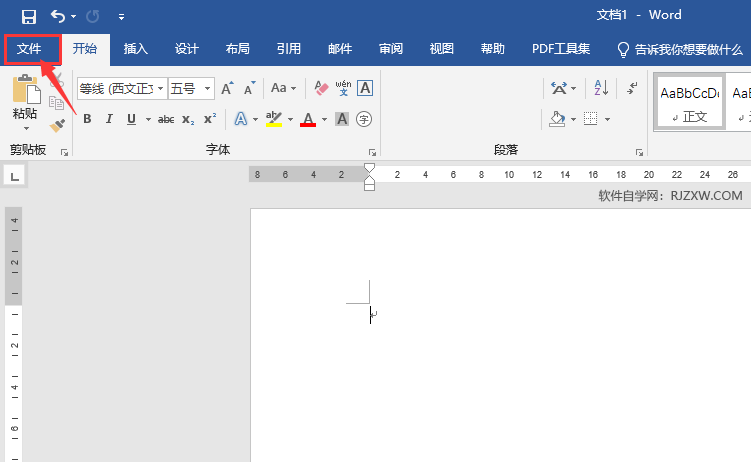Toggle superscript formatting
This screenshot has width=751, height=462.
pyautogui.click(x=210, y=119)
